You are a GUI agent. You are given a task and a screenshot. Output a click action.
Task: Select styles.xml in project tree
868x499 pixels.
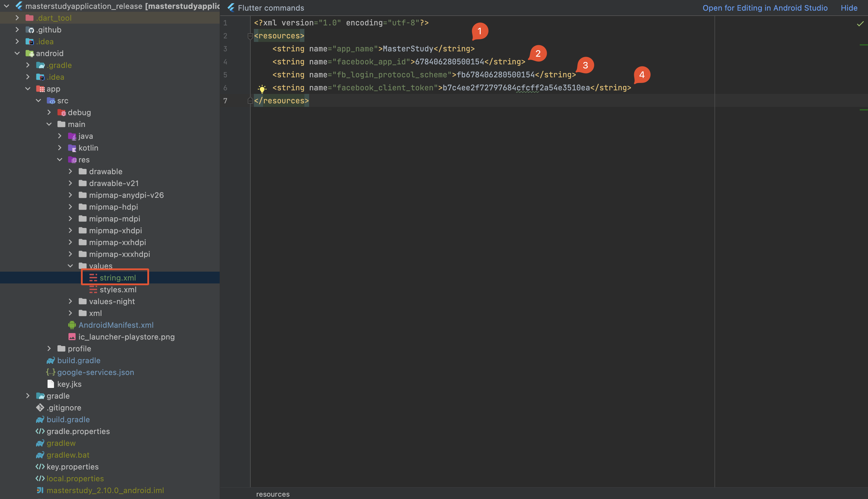coord(118,290)
